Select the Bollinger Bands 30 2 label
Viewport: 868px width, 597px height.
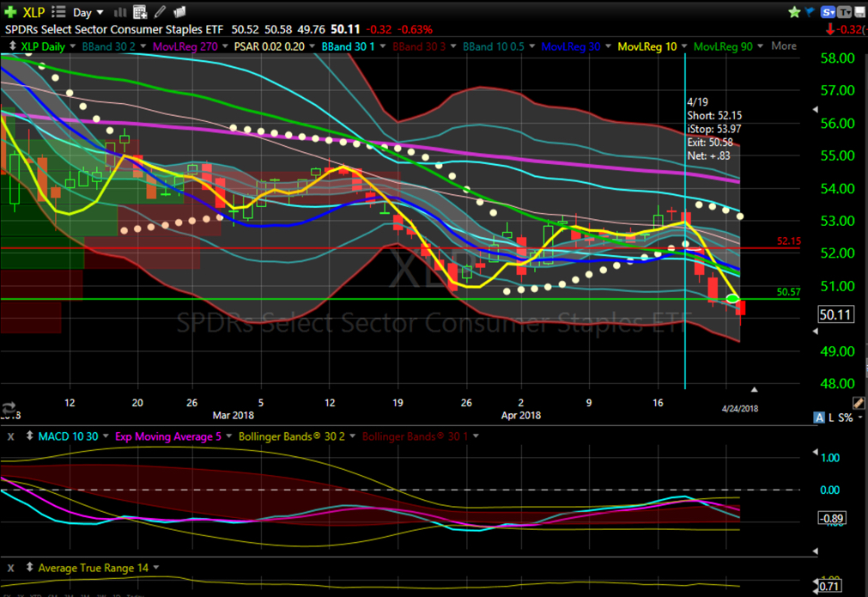pyautogui.click(x=292, y=436)
